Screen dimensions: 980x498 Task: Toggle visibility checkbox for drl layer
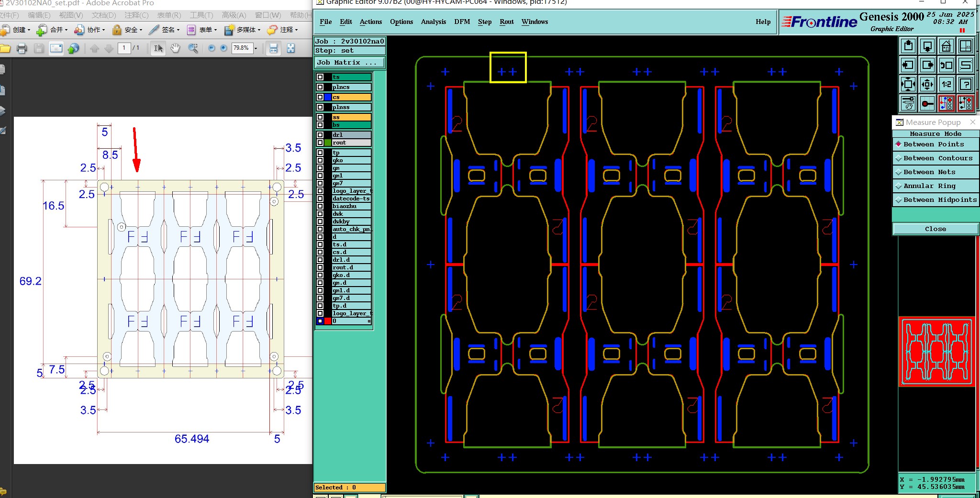(x=320, y=135)
